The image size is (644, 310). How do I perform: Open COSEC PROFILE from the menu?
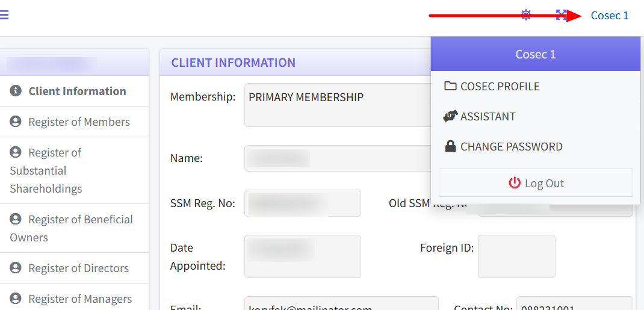(x=500, y=87)
